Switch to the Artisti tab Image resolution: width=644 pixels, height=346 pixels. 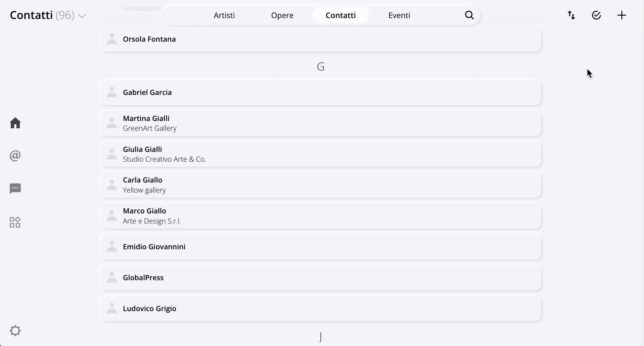[224, 15]
